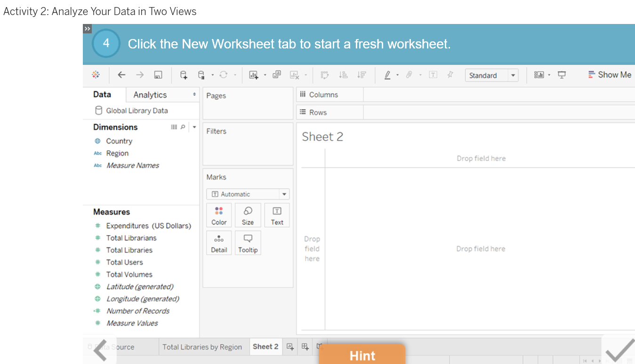Click Detail on the Marks card
Image resolution: width=635 pixels, height=364 pixels.
[218, 243]
